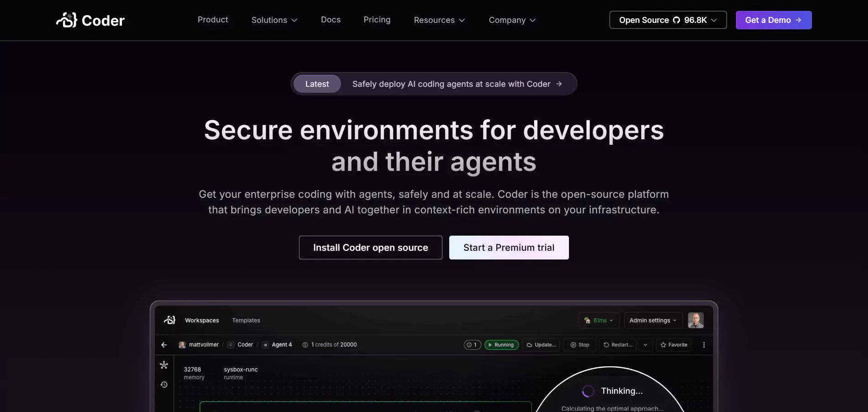Click the Running status badge

coord(501,345)
